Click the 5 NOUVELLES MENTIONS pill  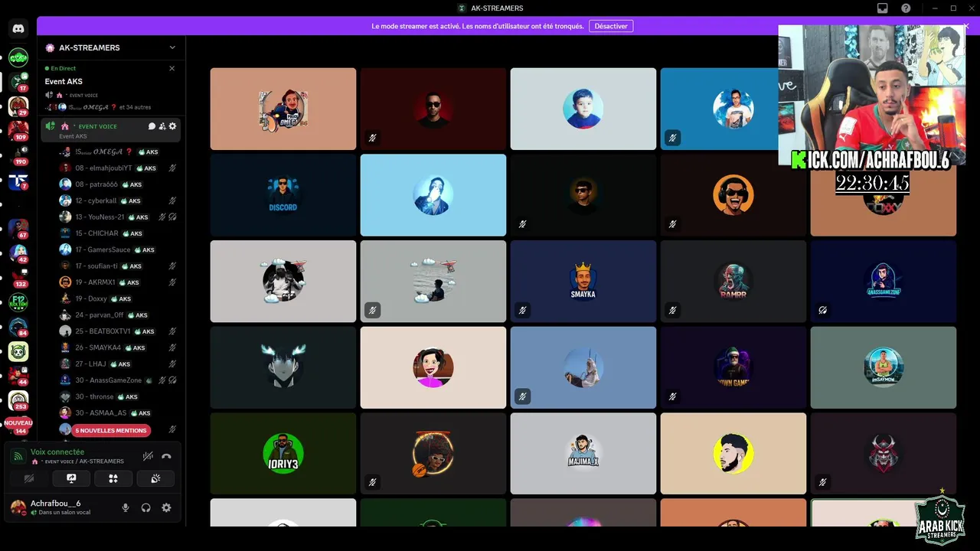[x=111, y=430]
